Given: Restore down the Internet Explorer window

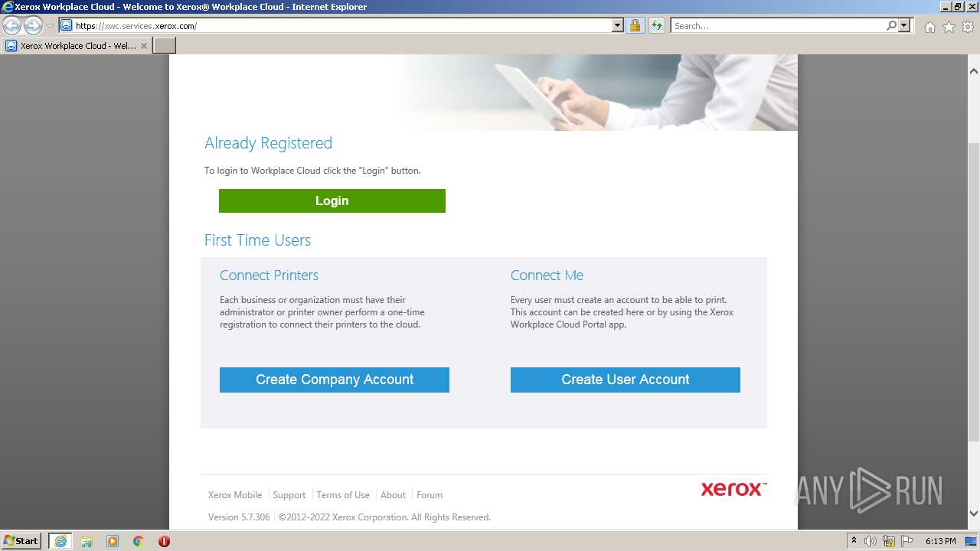Looking at the screenshot, I should [x=958, y=7].
